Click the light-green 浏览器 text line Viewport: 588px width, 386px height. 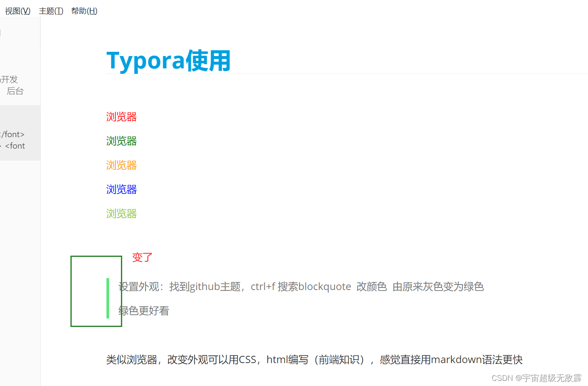pos(121,214)
